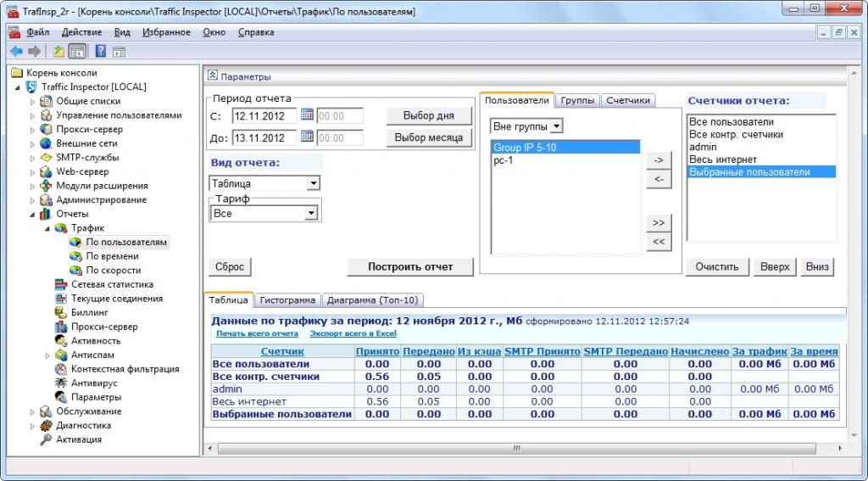The width and height of the screenshot is (868, 481).
Task: Switch to the Гистограмма tab
Action: (x=287, y=300)
